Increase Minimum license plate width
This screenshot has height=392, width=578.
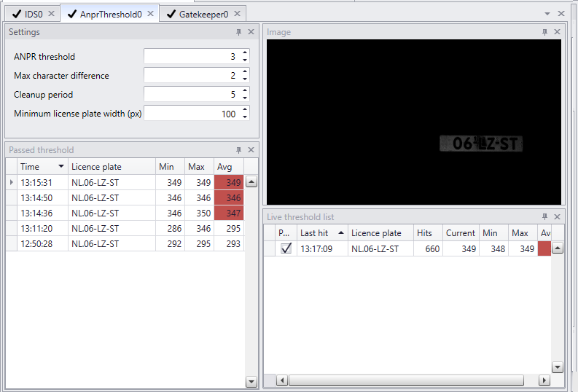245,110
